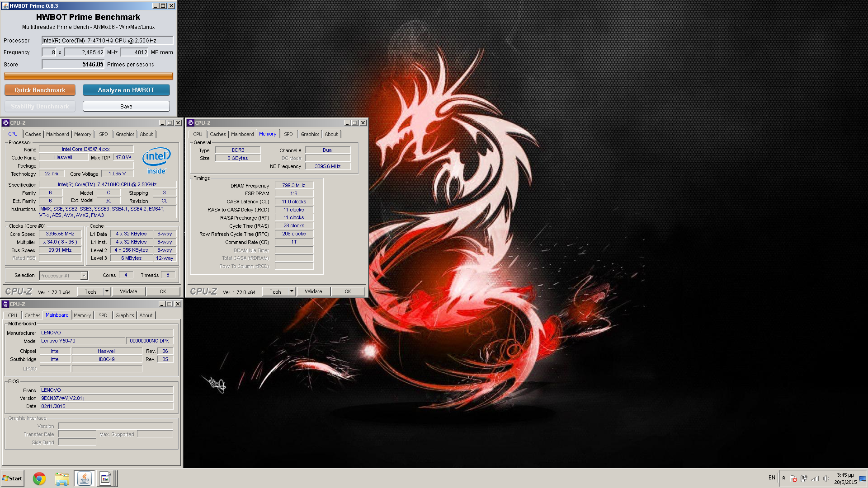Click OK in the CPU window
Screen dimensions: 868x488
(163, 291)
